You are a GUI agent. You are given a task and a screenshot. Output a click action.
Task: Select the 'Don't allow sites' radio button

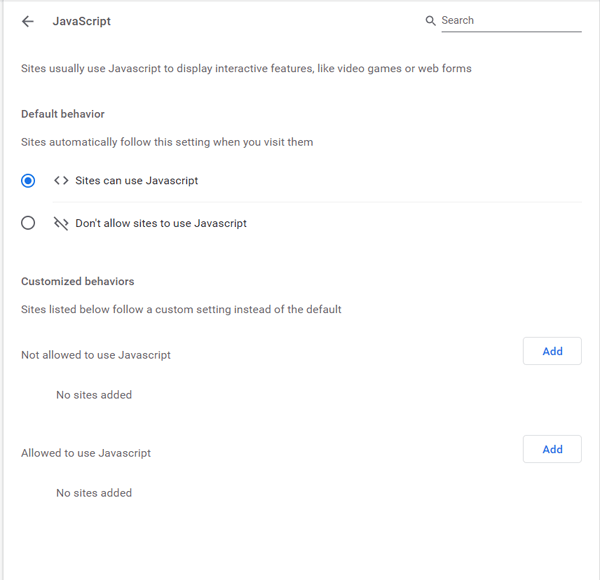tap(28, 223)
